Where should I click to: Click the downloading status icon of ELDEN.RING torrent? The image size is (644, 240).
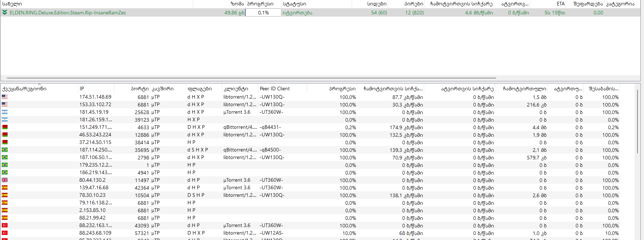click(5, 12)
